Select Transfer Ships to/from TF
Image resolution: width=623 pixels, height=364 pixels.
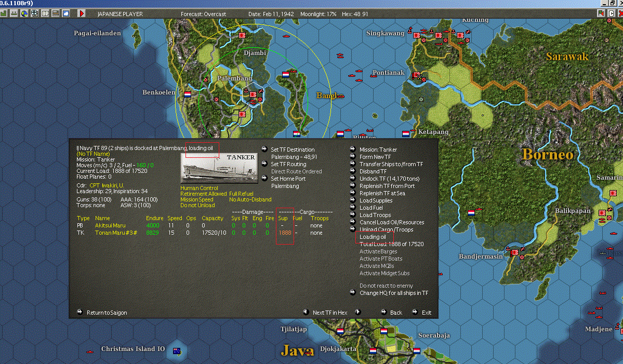(x=391, y=164)
